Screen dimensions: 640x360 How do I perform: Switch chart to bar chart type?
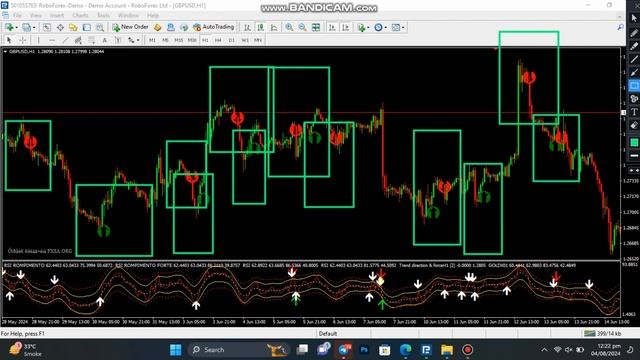coord(247,27)
